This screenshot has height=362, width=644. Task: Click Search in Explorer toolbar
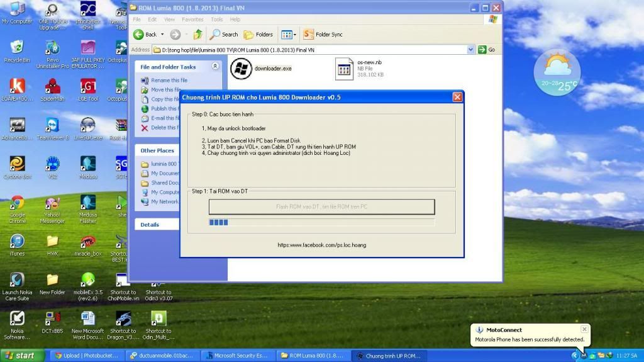pos(223,35)
